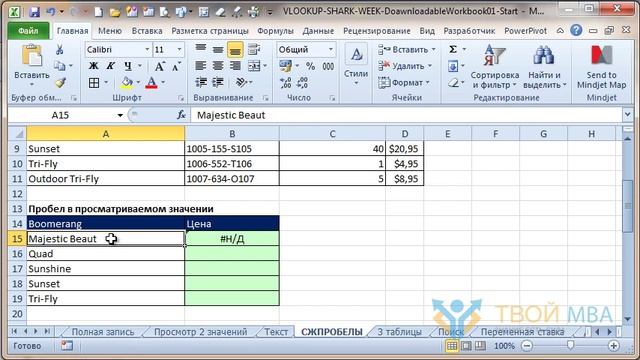
Task: Click the zoom in plus button
Action: coord(613,346)
